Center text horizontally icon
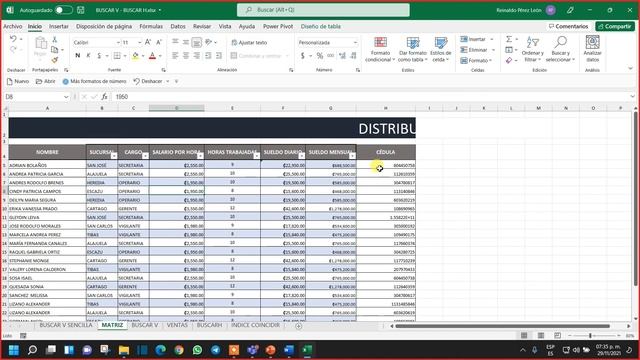 pos(186,56)
